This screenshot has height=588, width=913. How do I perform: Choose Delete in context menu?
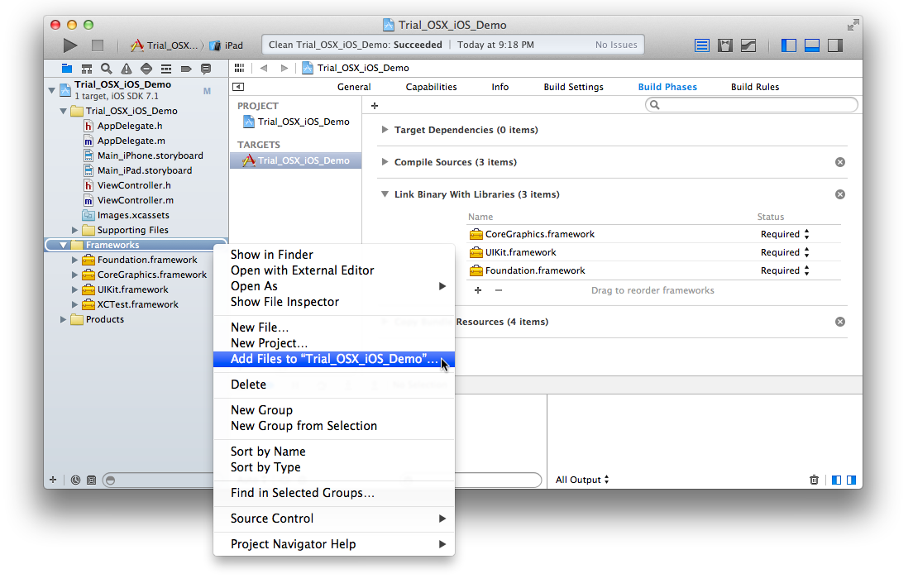334,385
